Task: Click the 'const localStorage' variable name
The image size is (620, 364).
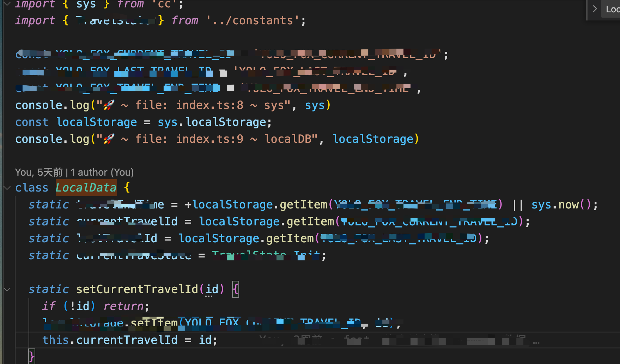Action: pos(97,122)
